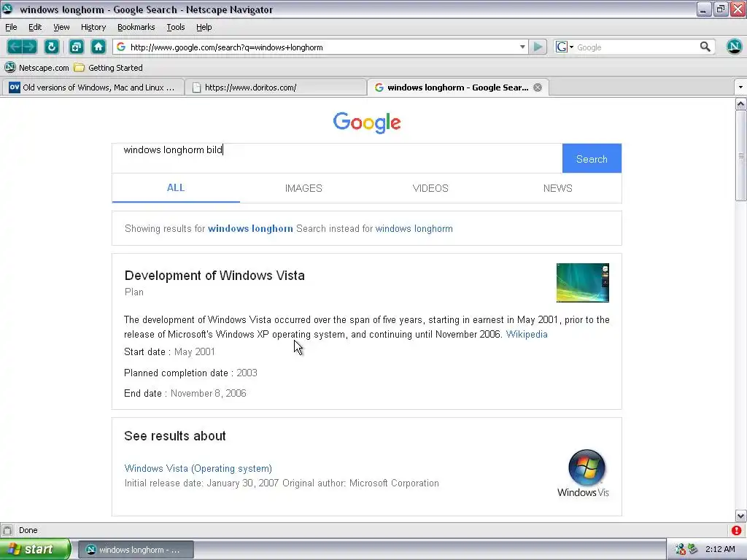Open the Getting Started bookmarks folder
Viewport: 747px width, 560px height.
109,68
